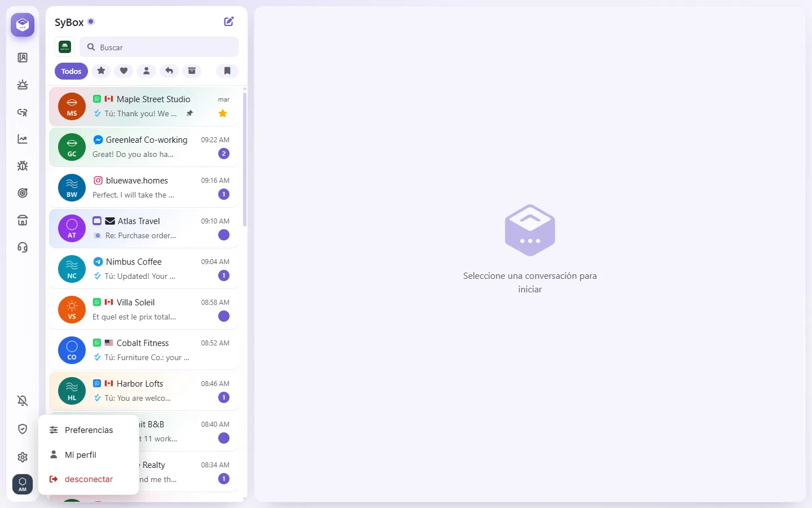Open the Maple Street Studio conversation
Screen dimensions: 812x508
point(144,106)
